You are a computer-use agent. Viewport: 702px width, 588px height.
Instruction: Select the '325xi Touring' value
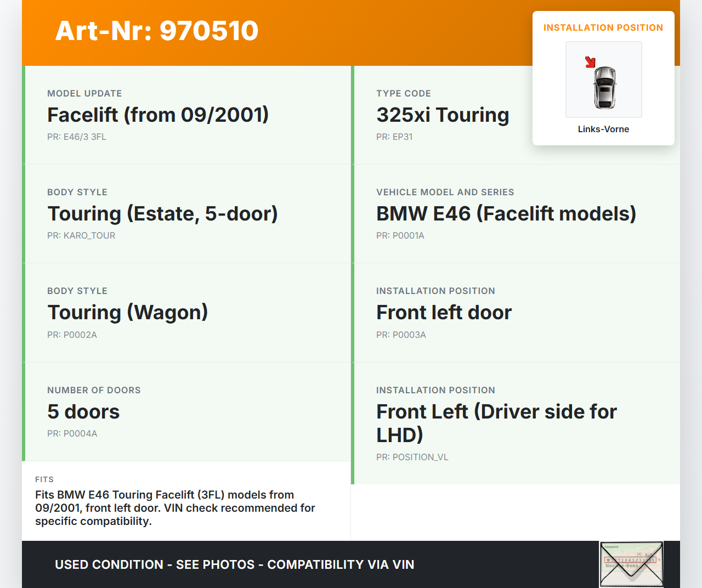[443, 115]
